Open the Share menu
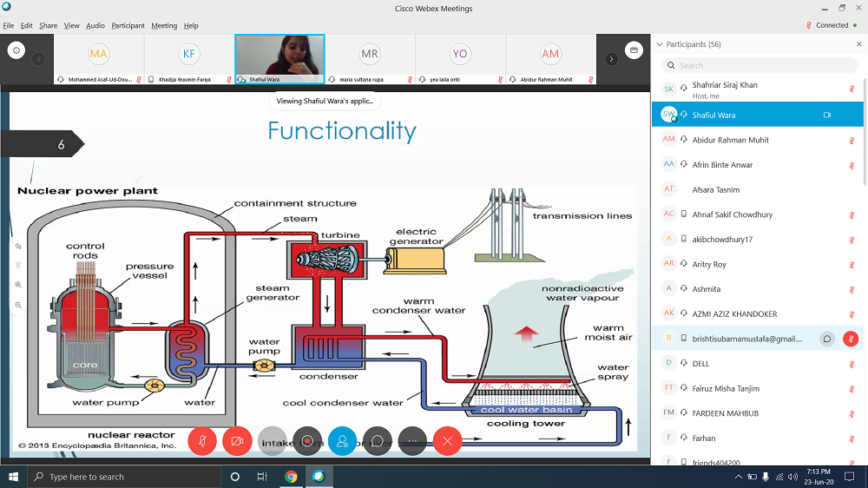Screen dimensions: 868x488 coord(48,26)
